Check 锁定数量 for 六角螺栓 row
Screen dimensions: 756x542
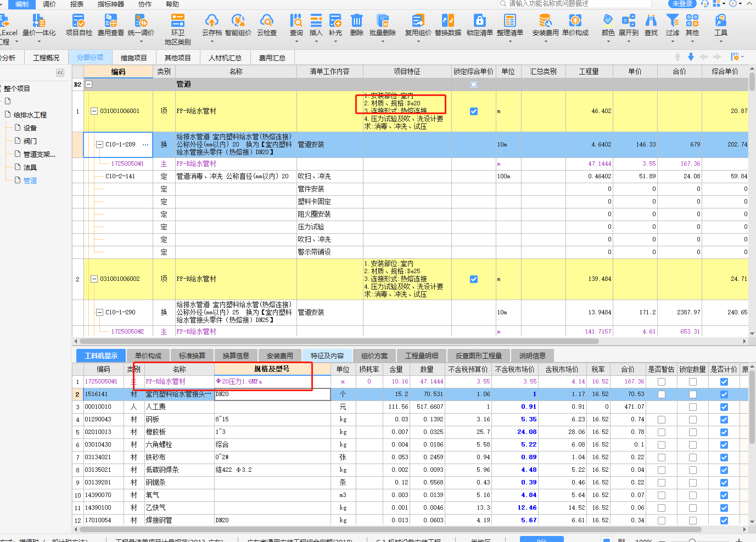(x=693, y=445)
